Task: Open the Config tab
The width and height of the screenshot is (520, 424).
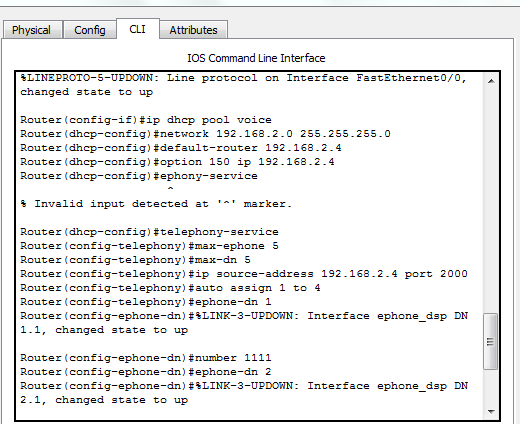Action: pos(90,30)
